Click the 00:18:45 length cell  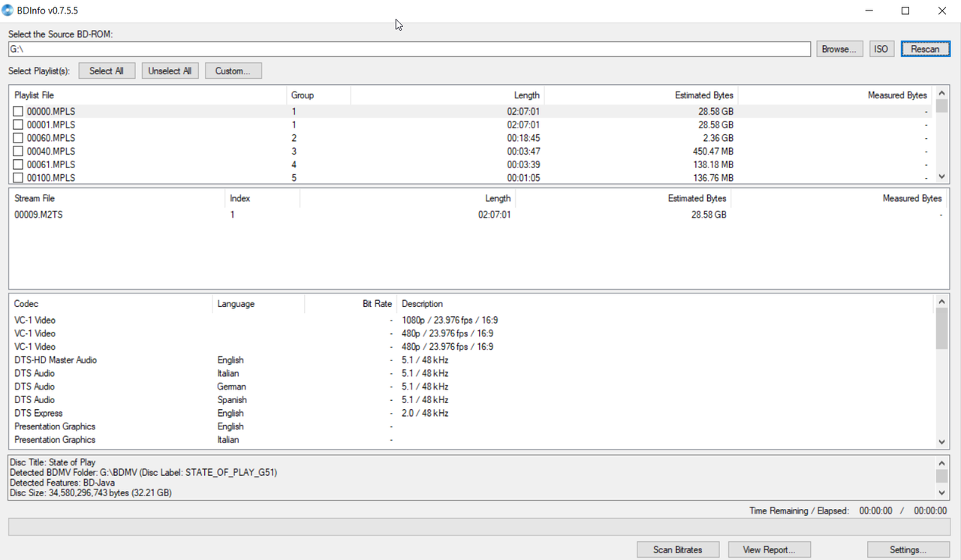click(523, 138)
